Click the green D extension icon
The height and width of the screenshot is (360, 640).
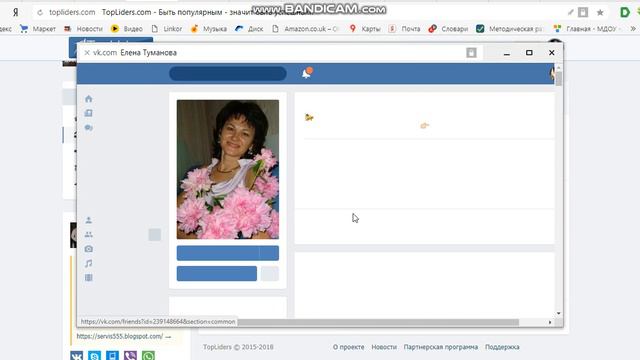[624, 12]
